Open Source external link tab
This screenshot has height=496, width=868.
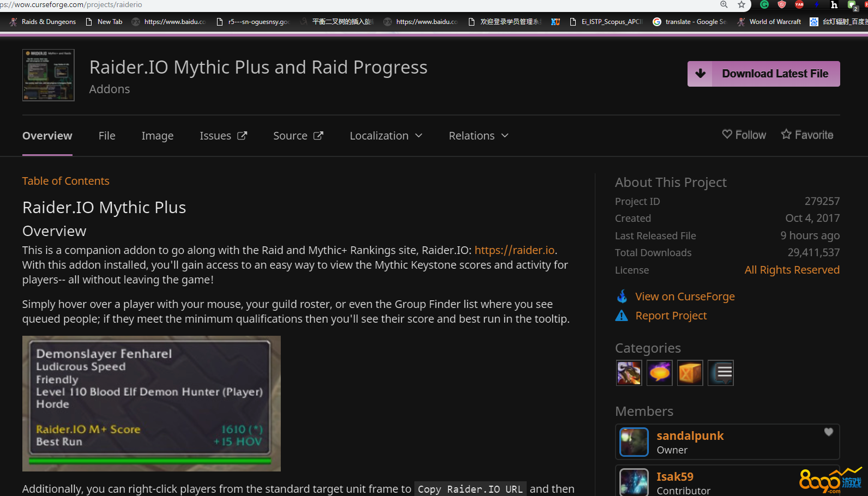point(298,136)
